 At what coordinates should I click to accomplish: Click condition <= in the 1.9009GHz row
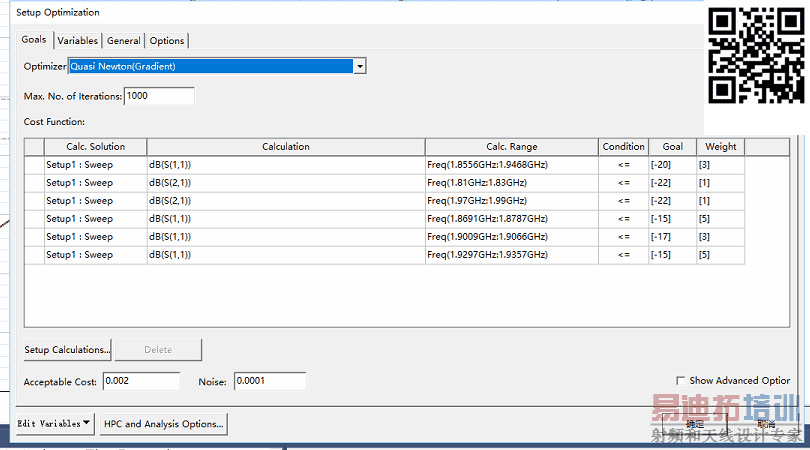624,237
